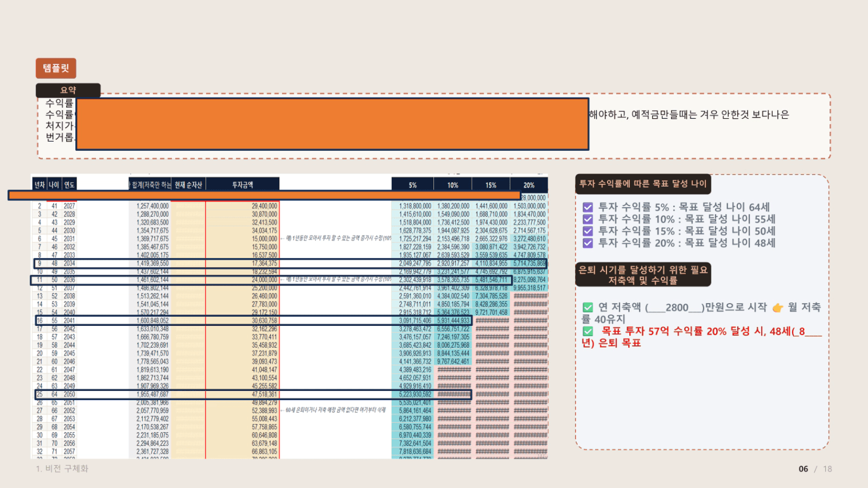The height and width of the screenshot is (488, 868).
Task: Click the year 2050 cell
Action: click(x=69, y=394)
